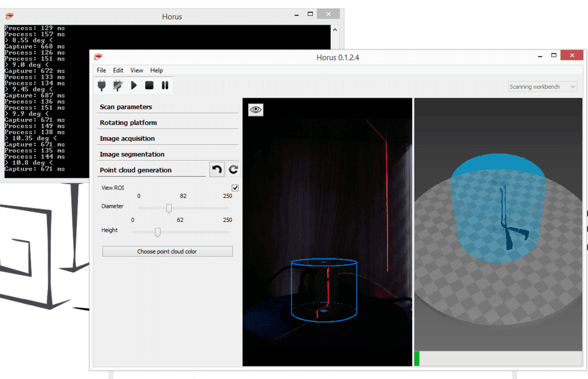The width and height of the screenshot is (588, 379).
Task: Click the Diameter slider handle
Action: [169, 208]
